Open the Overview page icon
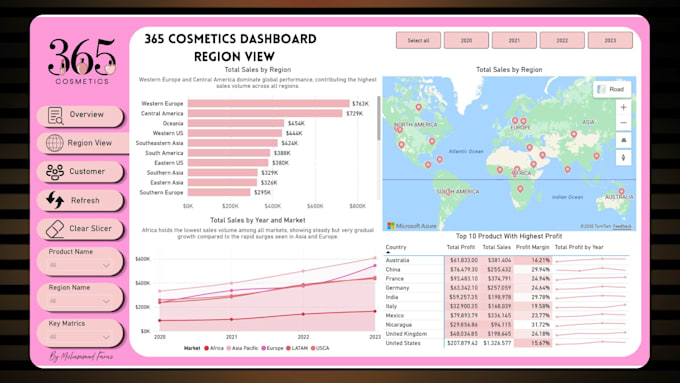This screenshot has height=383, width=680. (x=55, y=115)
